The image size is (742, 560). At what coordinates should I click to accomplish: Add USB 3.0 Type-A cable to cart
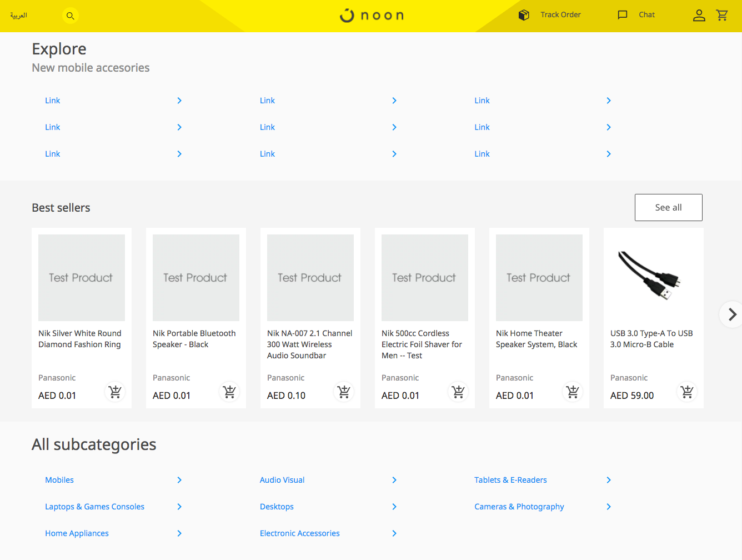pos(687,392)
